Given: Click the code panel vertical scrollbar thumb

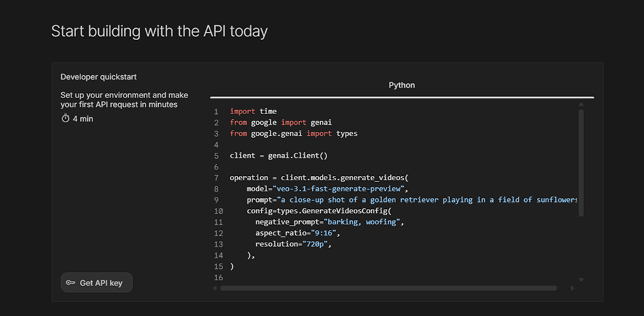Looking at the screenshot, I should pos(581,162).
